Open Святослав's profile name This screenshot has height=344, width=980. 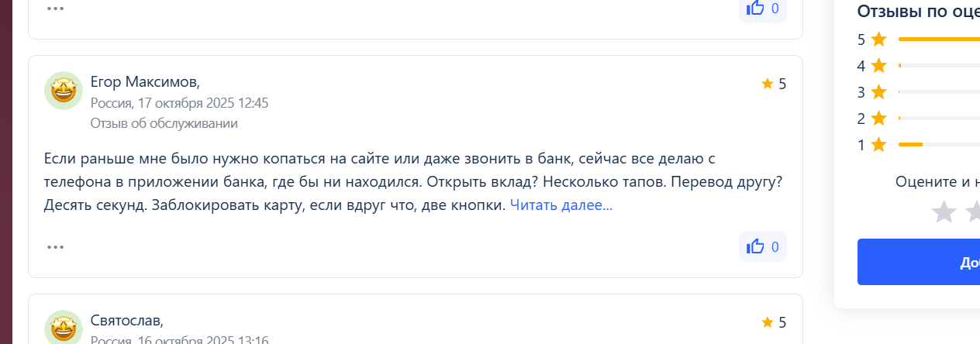tap(126, 320)
